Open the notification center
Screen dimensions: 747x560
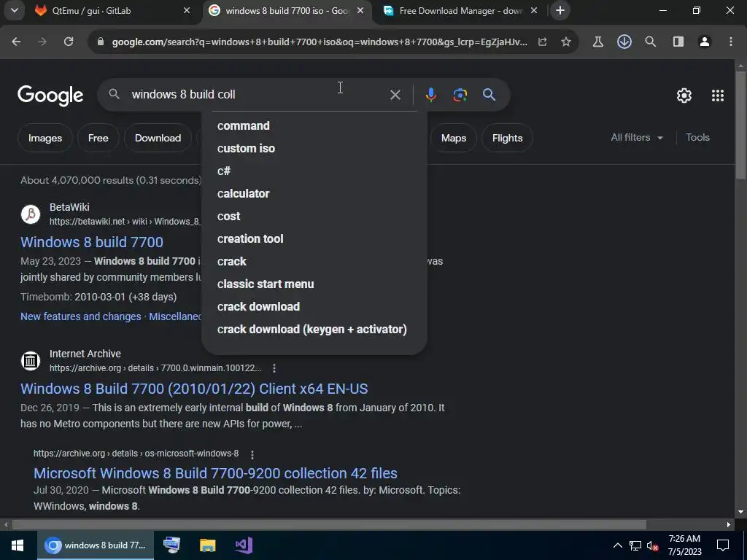(723, 545)
